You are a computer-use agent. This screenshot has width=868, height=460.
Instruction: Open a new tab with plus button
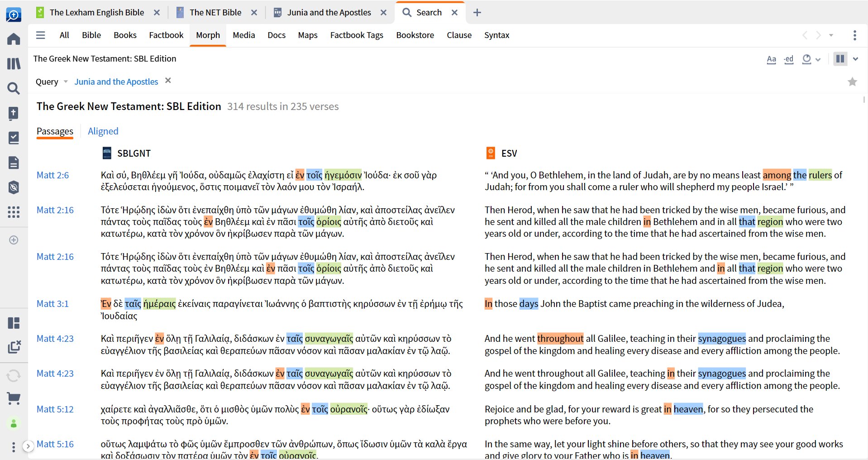coord(477,13)
